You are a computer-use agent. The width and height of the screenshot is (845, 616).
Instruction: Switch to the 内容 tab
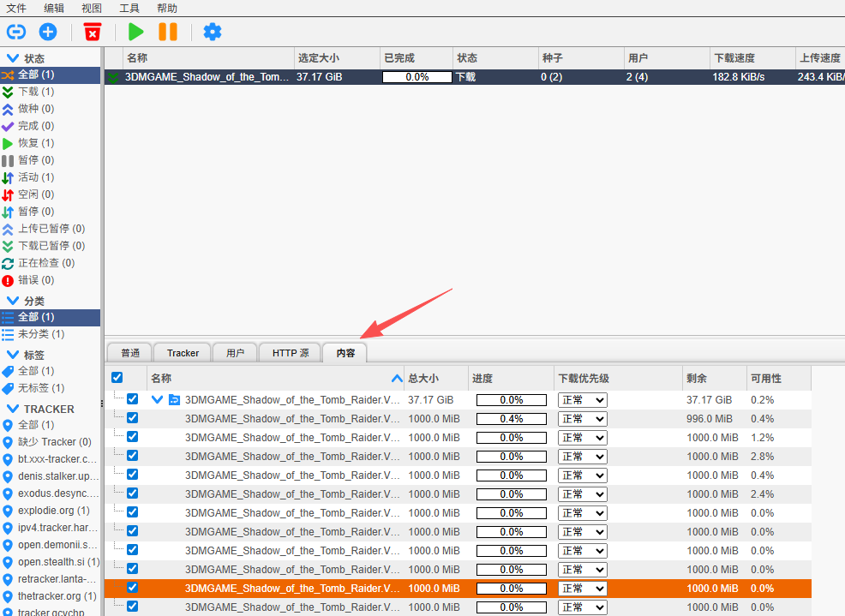[345, 353]
